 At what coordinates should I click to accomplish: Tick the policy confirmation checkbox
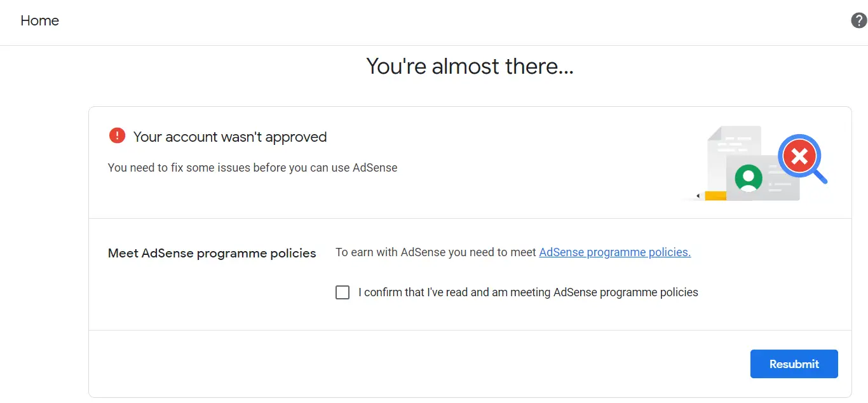(342, 292)
